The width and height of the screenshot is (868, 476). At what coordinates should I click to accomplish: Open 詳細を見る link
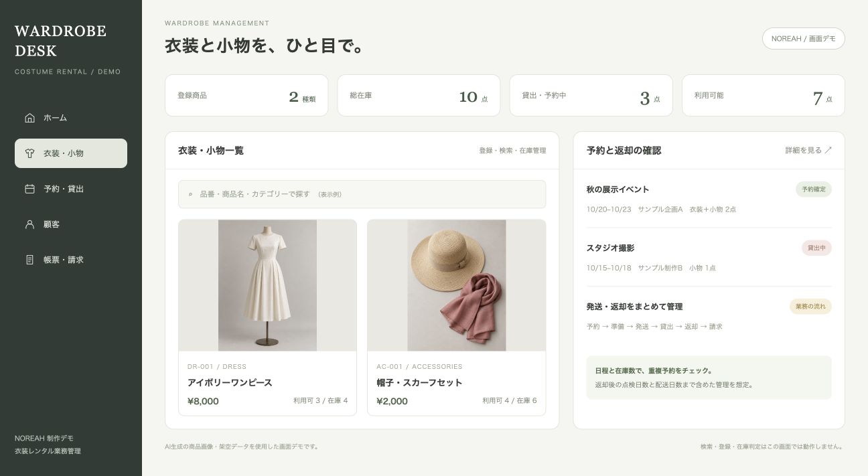tap(808, 150)
